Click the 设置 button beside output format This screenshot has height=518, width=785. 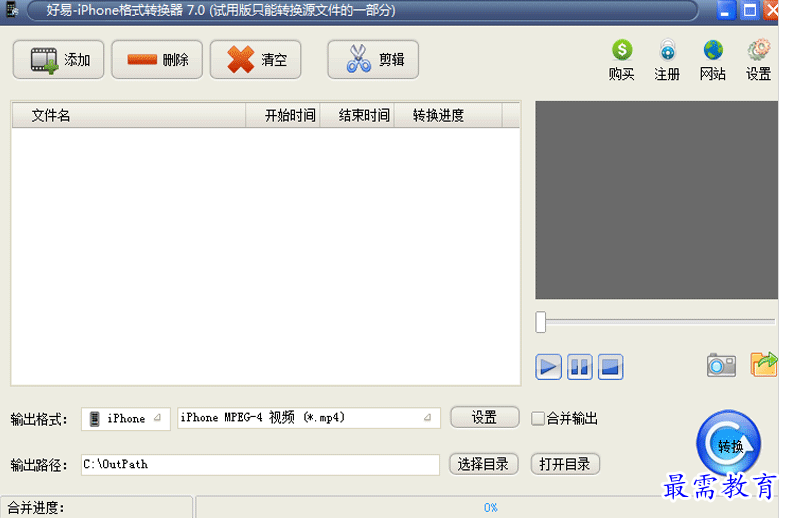(x=484, y=417)
